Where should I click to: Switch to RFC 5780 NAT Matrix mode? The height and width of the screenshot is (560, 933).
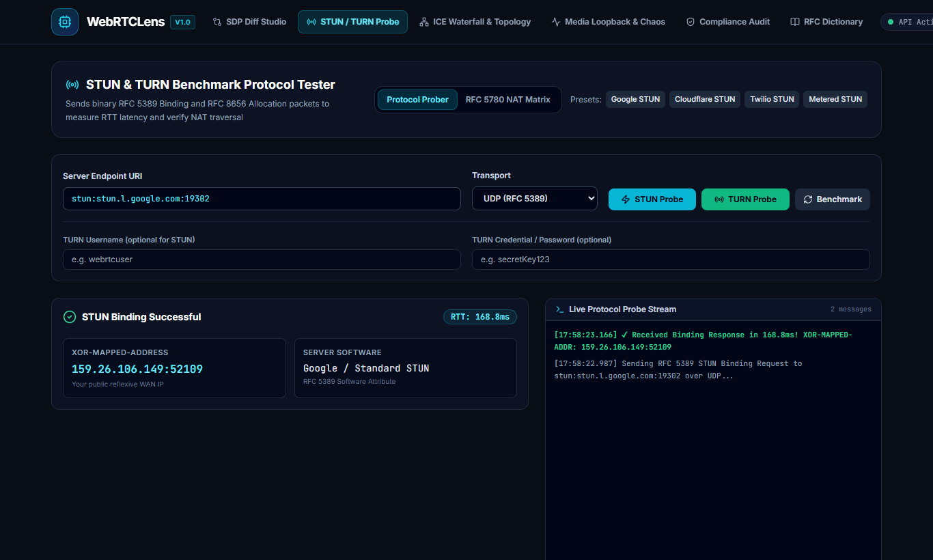coord(508,100)
